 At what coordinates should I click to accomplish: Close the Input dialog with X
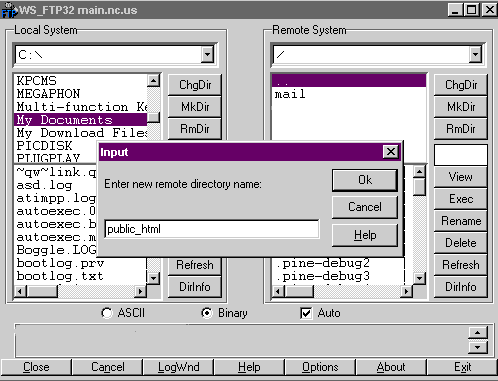click(391, 152)
